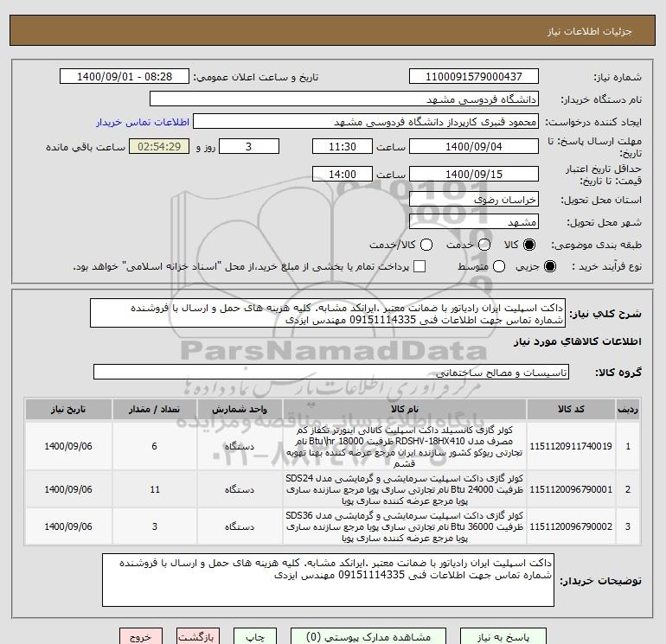The image size is (666, 644).
Task: Click the ردیف column header
Action: [628, 409]
